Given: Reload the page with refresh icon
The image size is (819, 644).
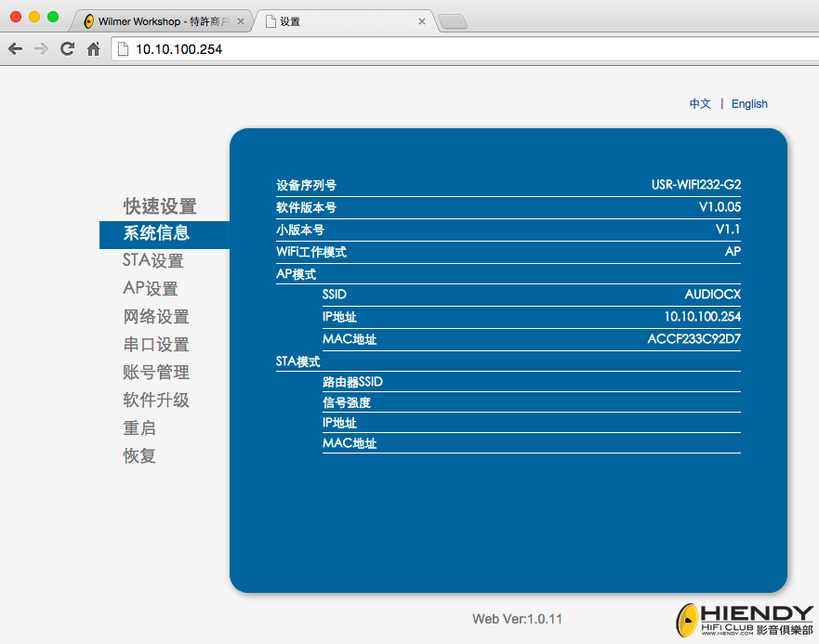Looking at the screenshot, I should pyautogui.click(x=67, y=49).
